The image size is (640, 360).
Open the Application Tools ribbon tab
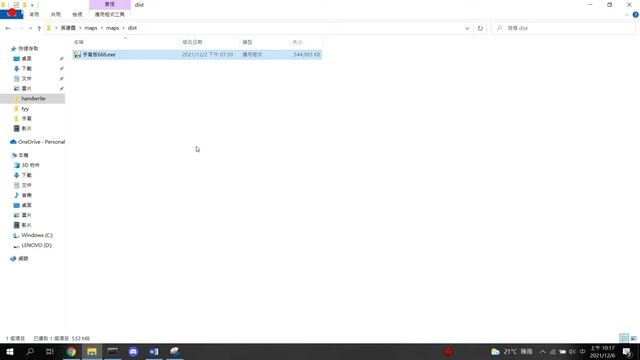click(109, 14)
